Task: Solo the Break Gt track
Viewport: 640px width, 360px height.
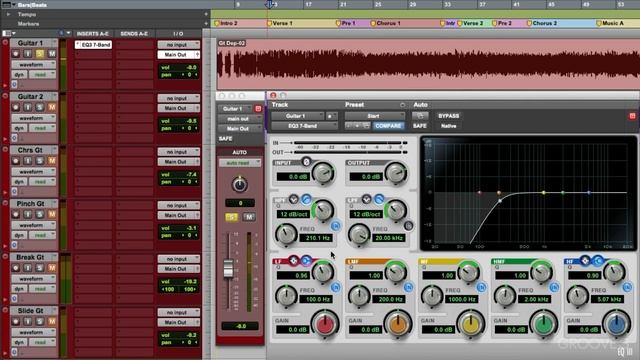Action: 40,268
